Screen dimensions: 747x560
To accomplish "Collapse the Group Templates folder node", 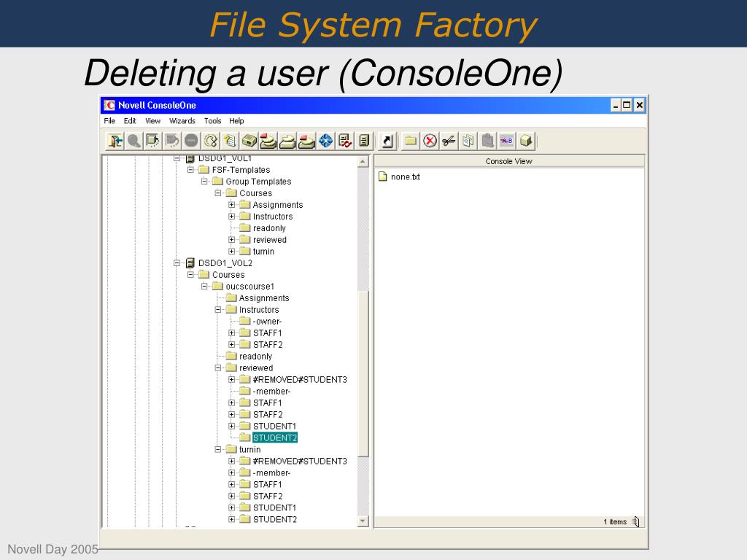I will [204, 182].
